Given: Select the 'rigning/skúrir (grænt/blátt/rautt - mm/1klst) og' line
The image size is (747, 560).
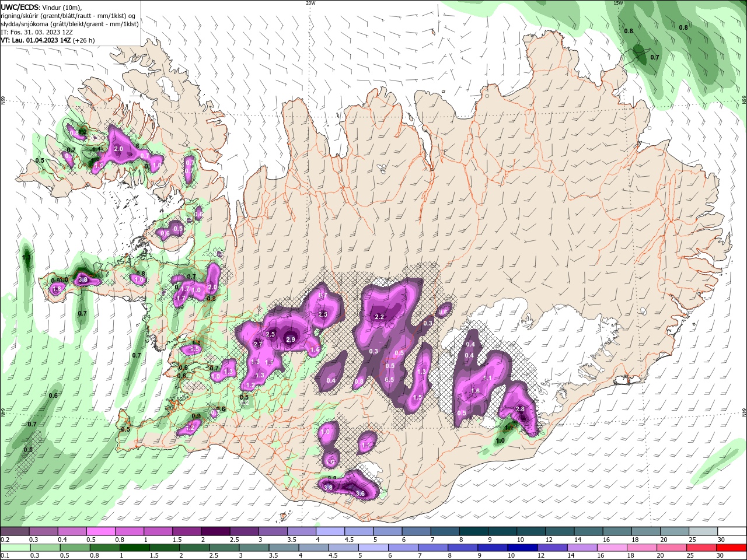Looking at the screenshot, I should 69,16.
